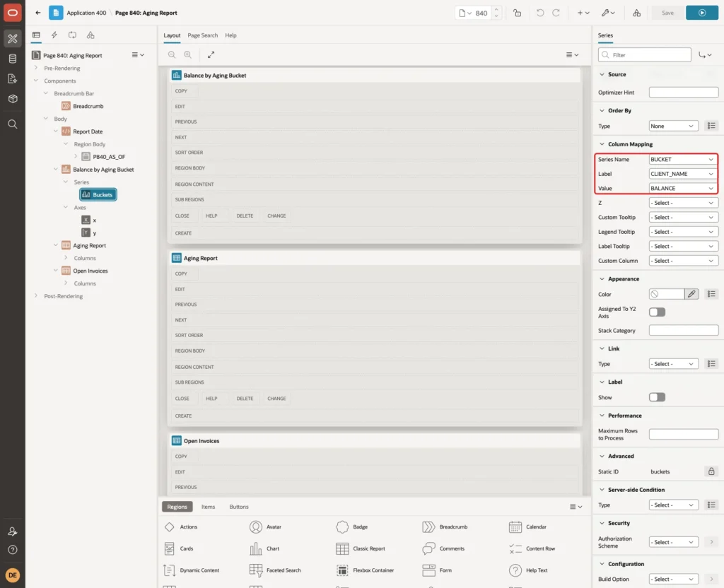Select the Buckets series in tree
This screenshot has width=724, height=588.
[98, 195]
